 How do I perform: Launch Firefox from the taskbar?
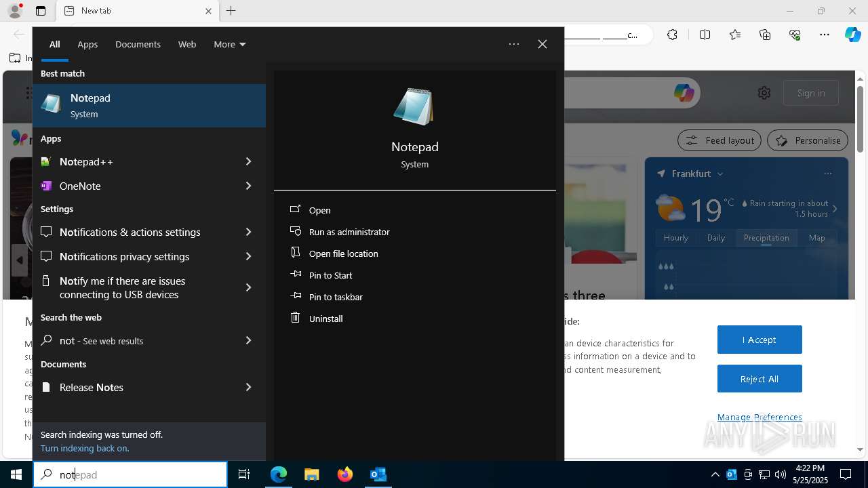[345, 474]
